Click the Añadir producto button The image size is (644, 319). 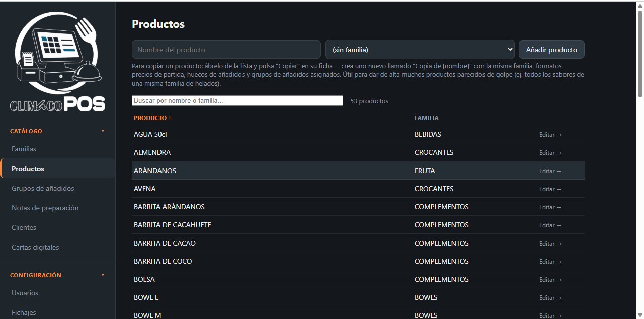[551, 50]
